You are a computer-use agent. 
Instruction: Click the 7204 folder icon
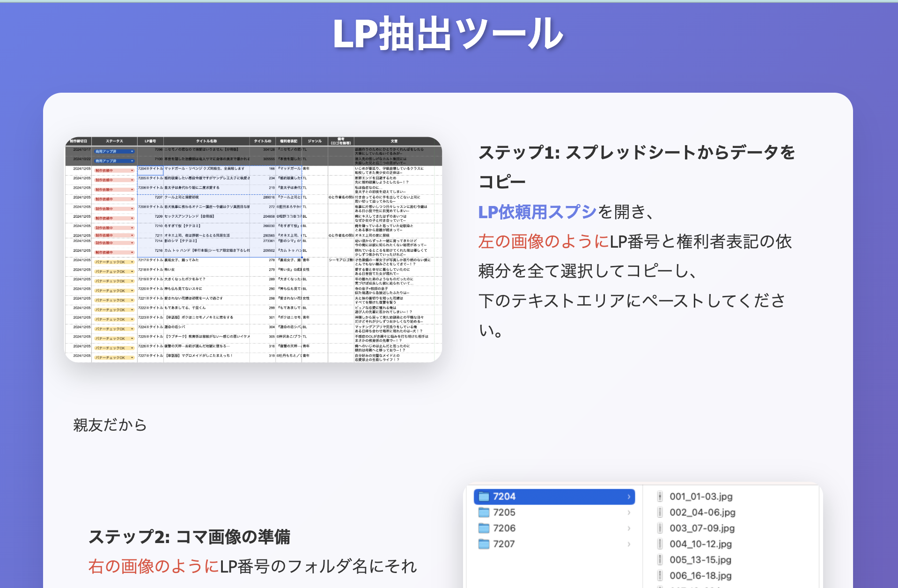click(x=484, y=496)
